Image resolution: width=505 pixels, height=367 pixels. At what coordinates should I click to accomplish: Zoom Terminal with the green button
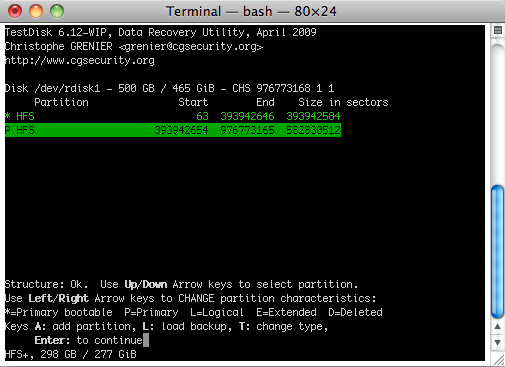57,11
